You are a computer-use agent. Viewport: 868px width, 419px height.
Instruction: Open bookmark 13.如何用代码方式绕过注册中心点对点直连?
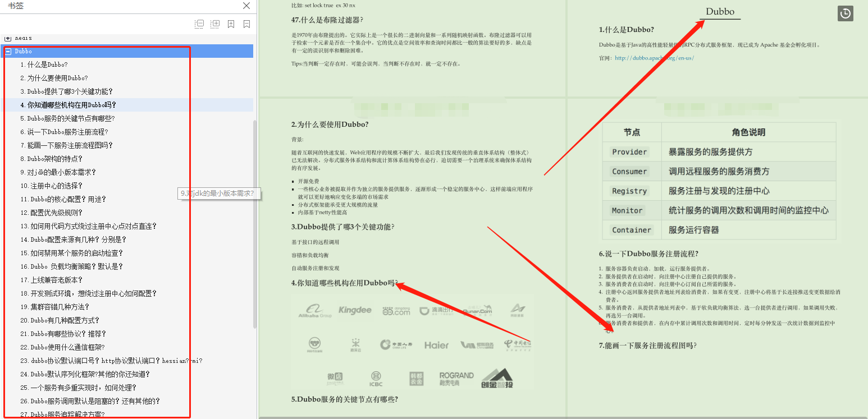pos(89,226)
